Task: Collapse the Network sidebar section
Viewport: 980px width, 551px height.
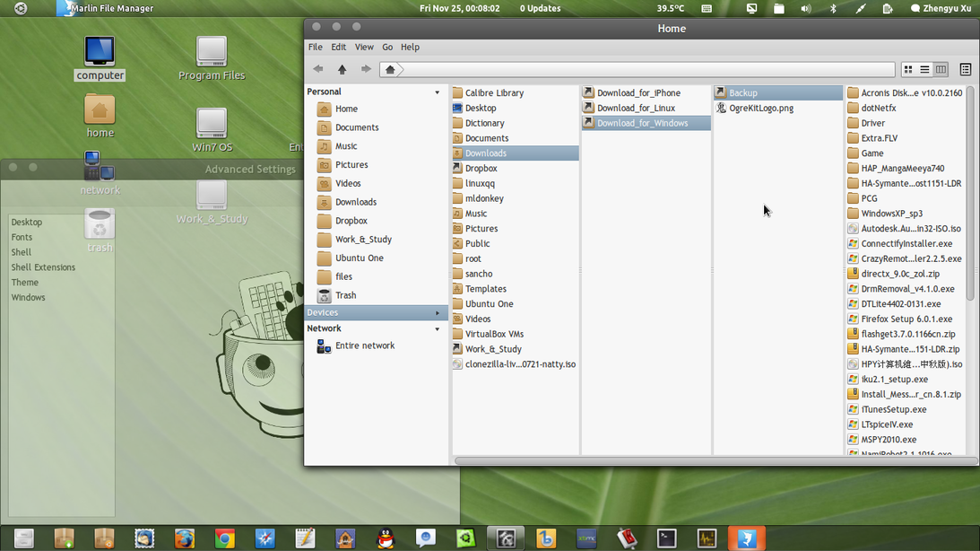Action: point(437,328)
